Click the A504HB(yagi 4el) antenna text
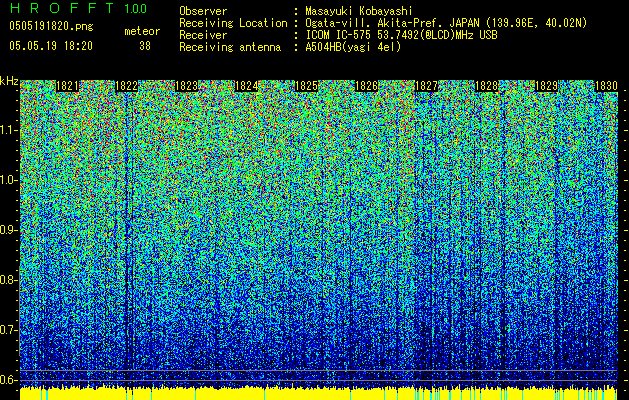This screenshot has width=629, height=400. [353, 47]
